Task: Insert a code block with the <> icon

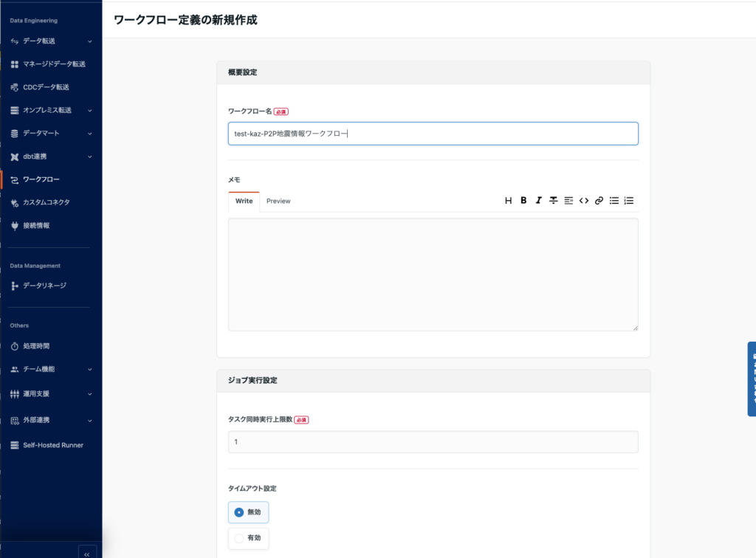Action: click(x=583, y=200)
